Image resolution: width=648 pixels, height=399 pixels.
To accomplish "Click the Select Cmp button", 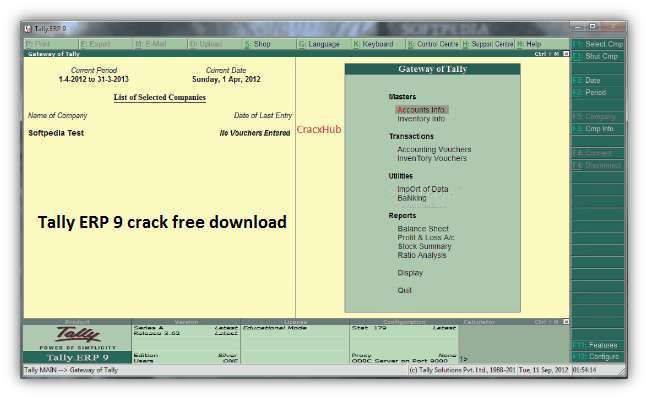I will click(x=598, y=44).
